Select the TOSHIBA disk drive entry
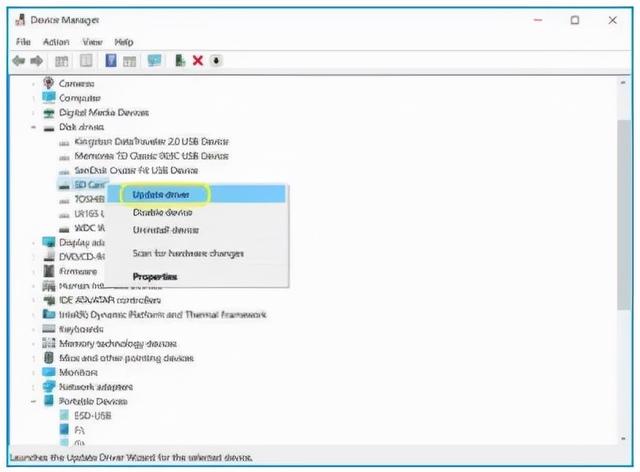640x472 pixels. (x=89, y=199)
